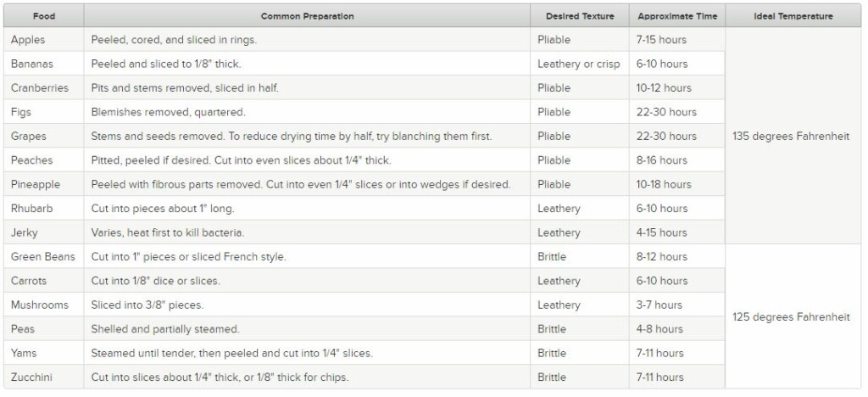Viewport: 868px width, 397px height.
Task: Click the Yams preparation text
Action: 231,353
